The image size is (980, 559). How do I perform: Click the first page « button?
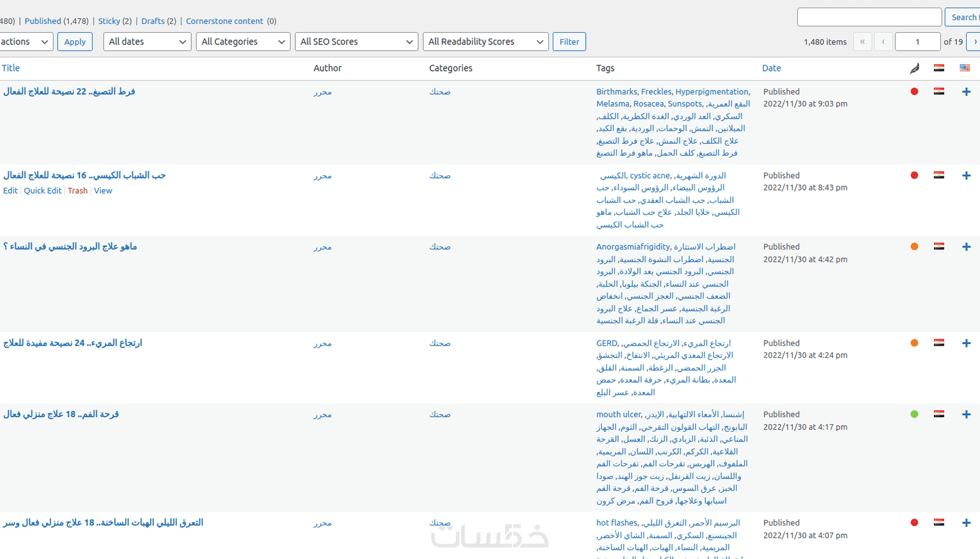coord(862,41)
